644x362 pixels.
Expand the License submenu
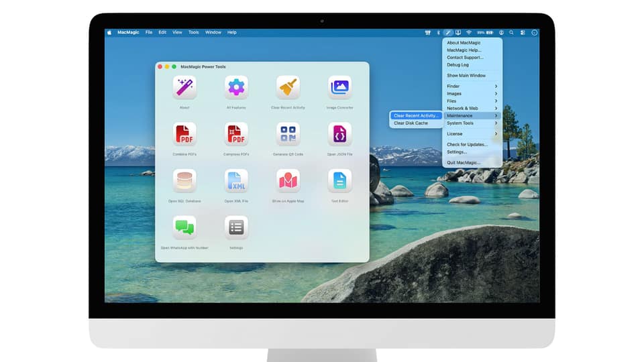[472, 134]
